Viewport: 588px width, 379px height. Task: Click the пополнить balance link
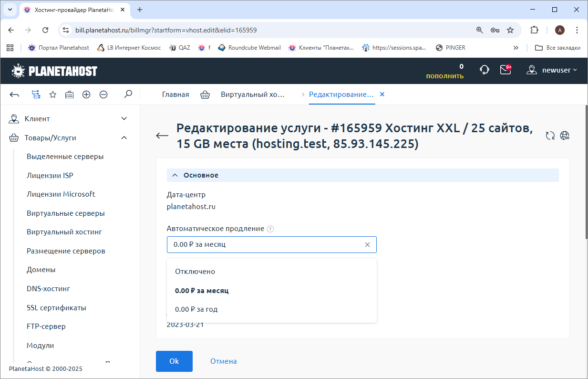(x=444, y=76)
